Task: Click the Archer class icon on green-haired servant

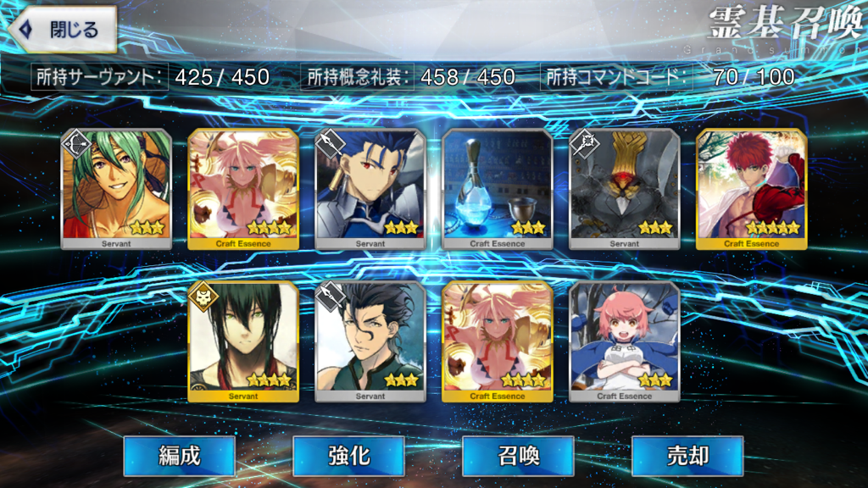Action: pyautogui.click(x=76, y=144)
